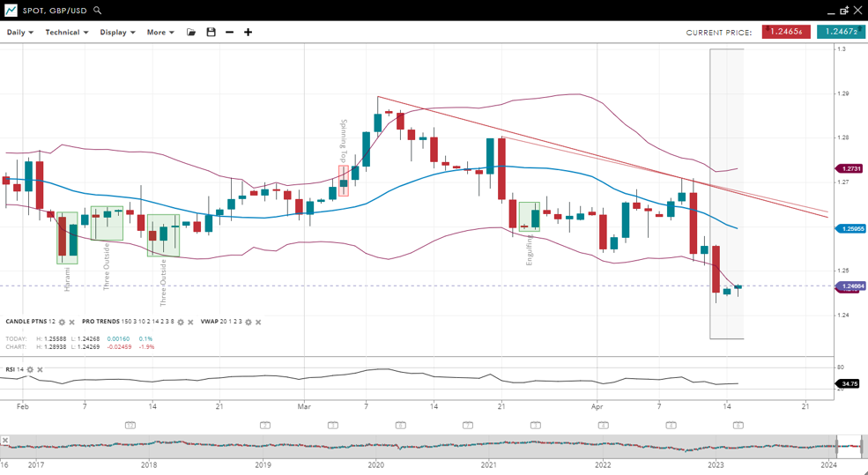Save chart using floppy disk icon
868x475 pixels.
pos(211,33)
